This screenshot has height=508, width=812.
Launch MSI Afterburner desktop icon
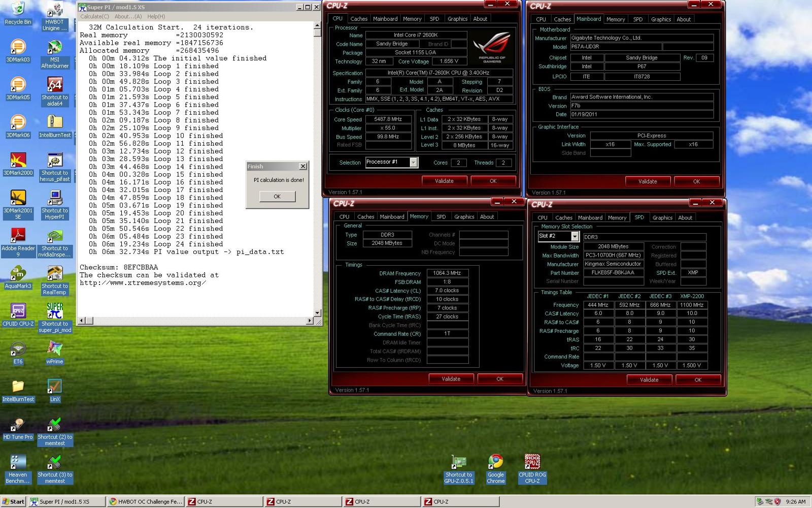(x=55, y=54)
